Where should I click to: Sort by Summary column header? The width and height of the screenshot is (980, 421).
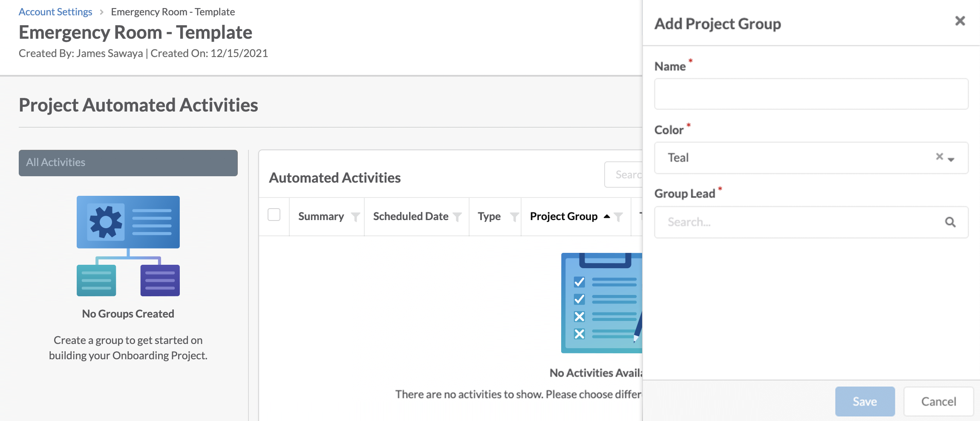tap(321, 216)
